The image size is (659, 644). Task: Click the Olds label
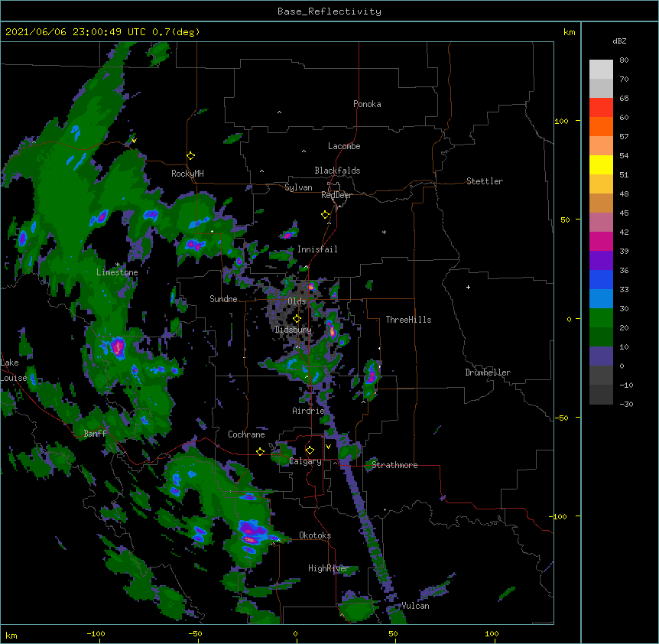coord(297,301)
